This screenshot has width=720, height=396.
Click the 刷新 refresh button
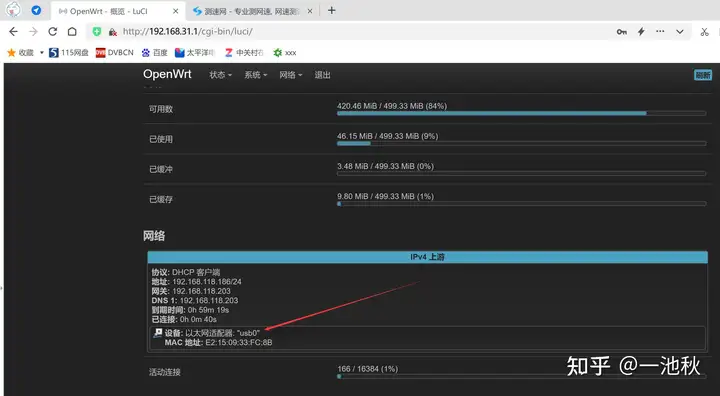coord(703,75)
